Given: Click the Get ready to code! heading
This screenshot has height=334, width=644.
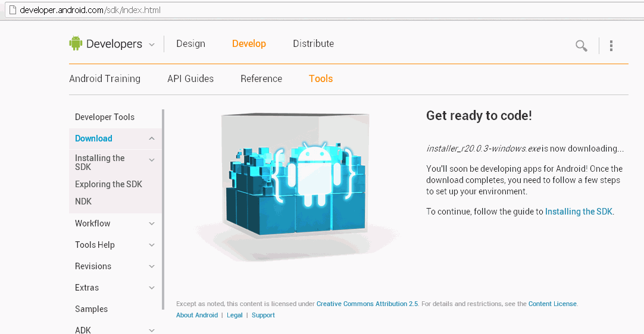Looking at the screenshot, I should [479, 116].
